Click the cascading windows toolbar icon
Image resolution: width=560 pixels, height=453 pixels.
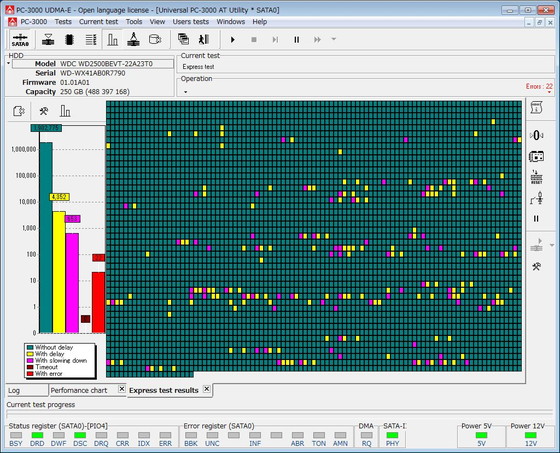pyautogui.click(x=183, y=39)
